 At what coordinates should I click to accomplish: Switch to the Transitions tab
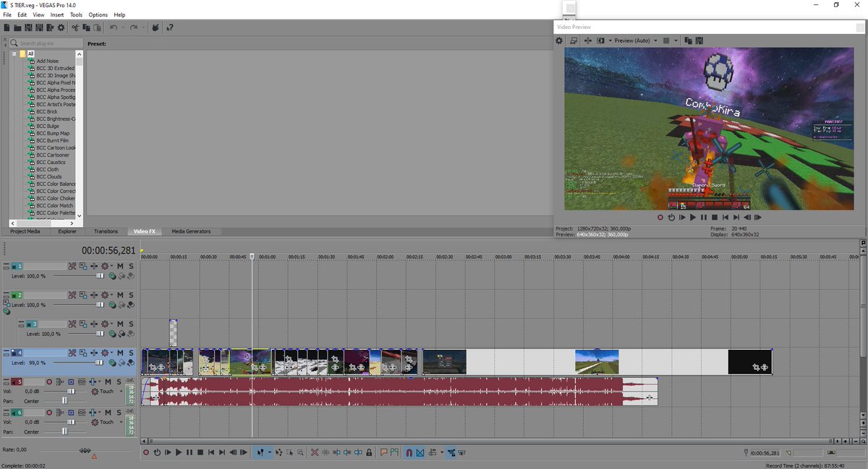click(x=106, y=231)
